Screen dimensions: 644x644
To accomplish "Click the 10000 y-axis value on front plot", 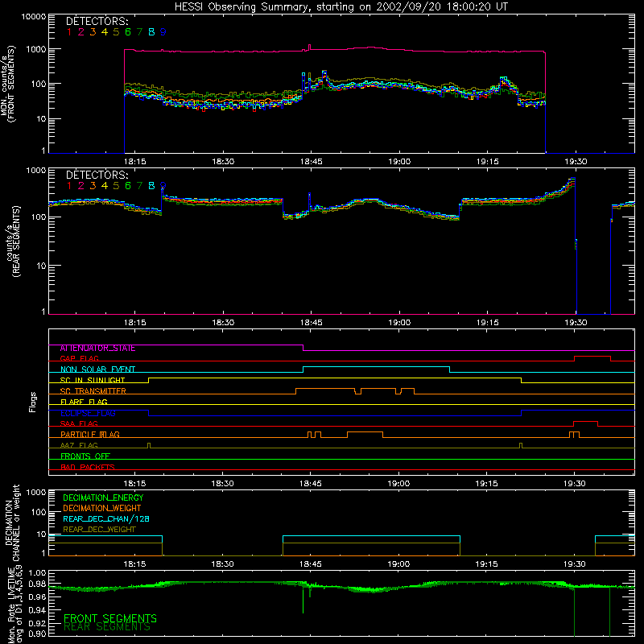I will 33,17.
